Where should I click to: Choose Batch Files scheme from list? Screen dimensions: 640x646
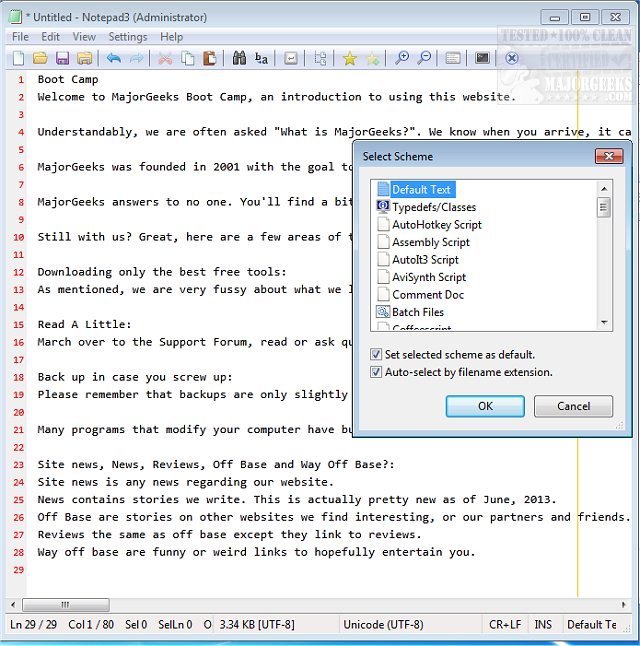point(417,312)
